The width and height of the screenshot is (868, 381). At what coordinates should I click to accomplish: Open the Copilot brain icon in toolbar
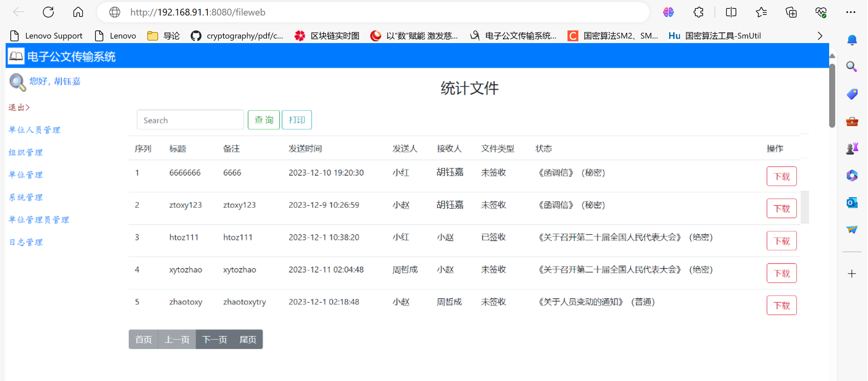click(668, 12)
